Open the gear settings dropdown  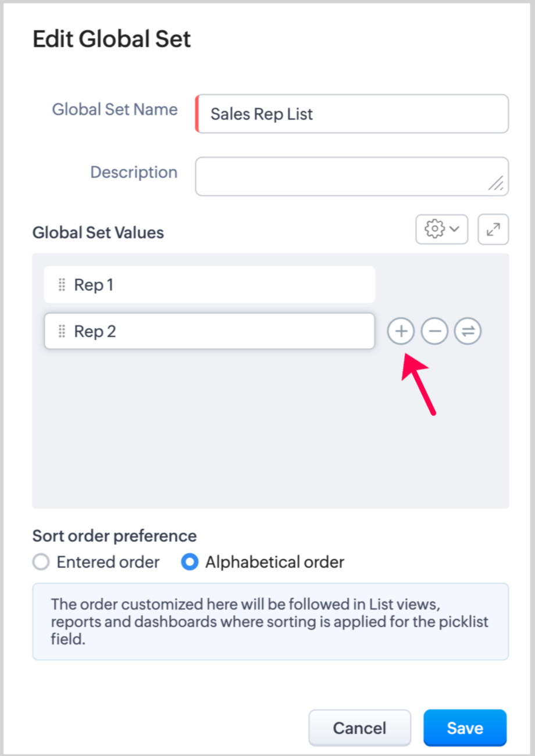[441, 230]
